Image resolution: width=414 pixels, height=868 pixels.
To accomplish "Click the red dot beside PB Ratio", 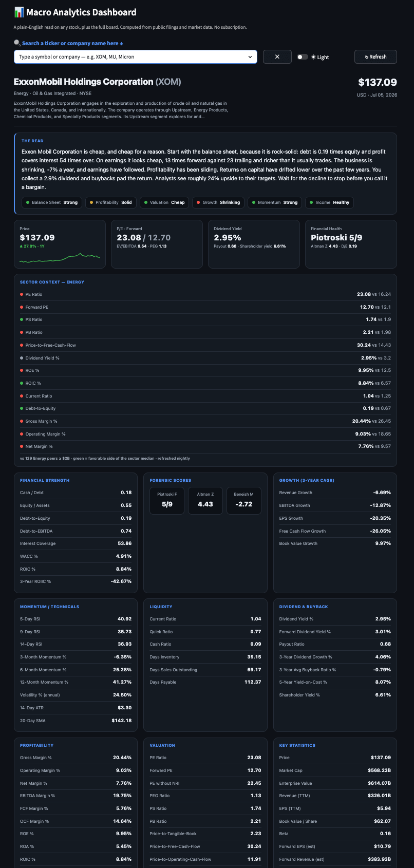I will tap(22, 332).
